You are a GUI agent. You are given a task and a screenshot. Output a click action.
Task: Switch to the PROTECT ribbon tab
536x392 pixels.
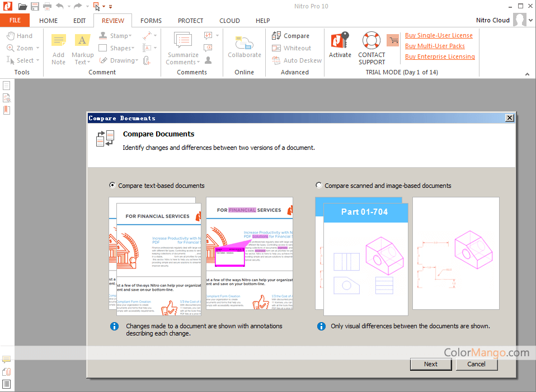coord(190,21)
